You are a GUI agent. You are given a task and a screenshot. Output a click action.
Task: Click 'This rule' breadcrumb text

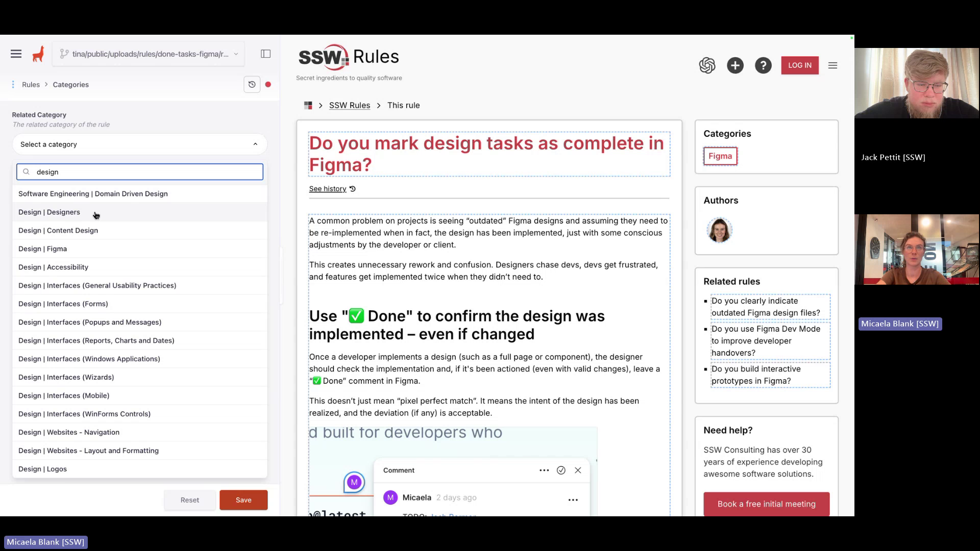pyautogui.click(x=403, y=106)
